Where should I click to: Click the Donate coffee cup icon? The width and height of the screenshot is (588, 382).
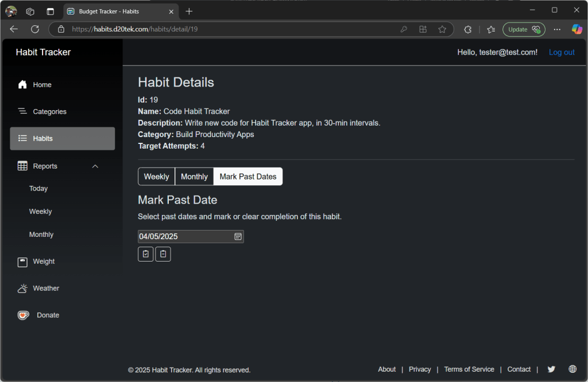(23, 315)
